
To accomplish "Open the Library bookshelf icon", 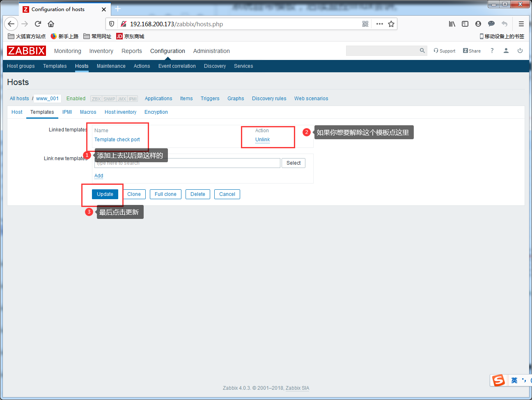I will pos(452,24).
